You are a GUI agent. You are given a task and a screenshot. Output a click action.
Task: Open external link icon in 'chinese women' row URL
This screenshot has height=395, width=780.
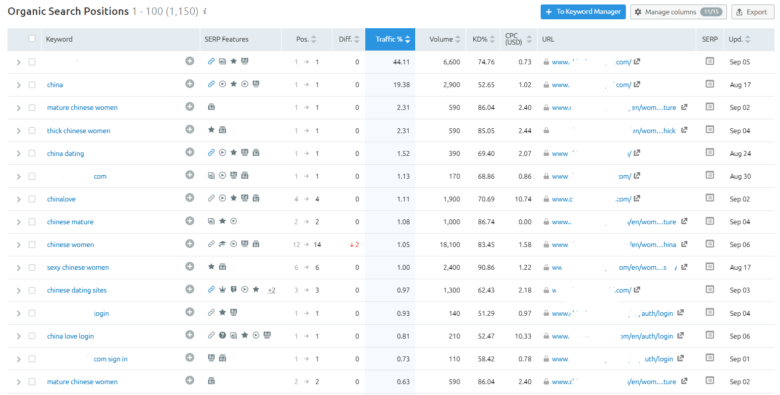[684, 244]
